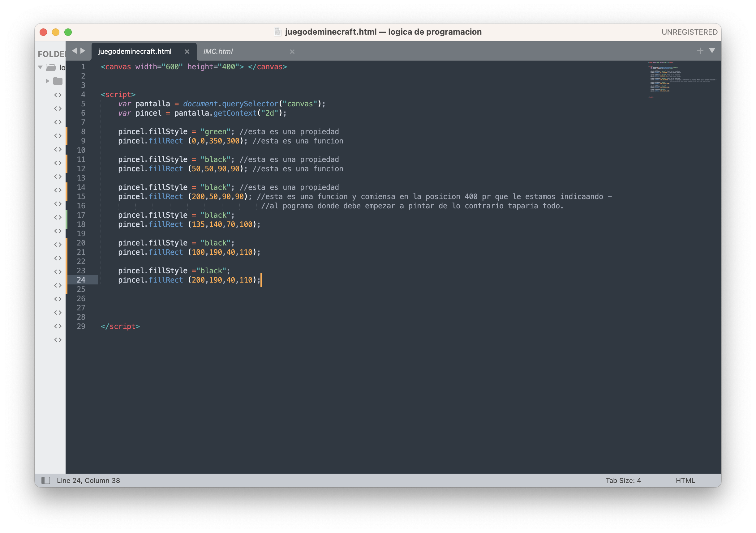Screen dimensions: 756x533
Task: Click the comment text on line 16
Action: [x=412, y=206]
